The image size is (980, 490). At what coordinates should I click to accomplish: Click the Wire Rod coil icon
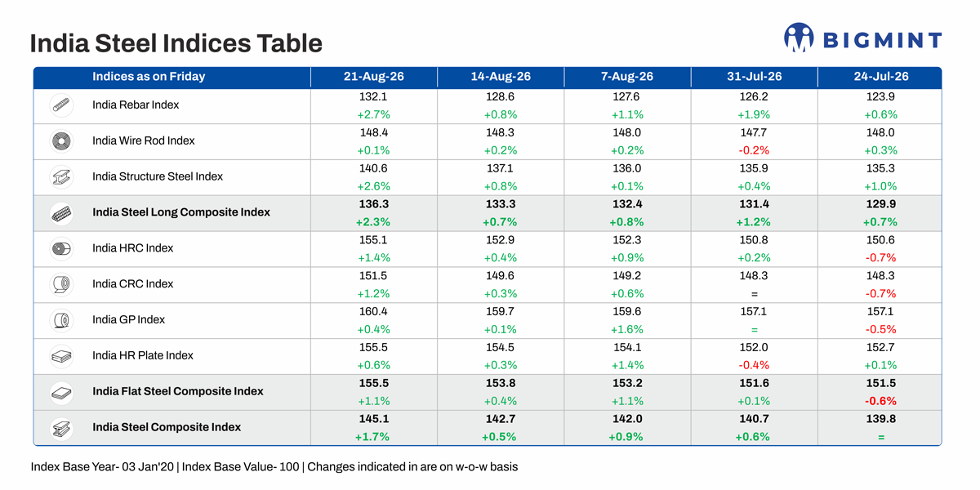[62, 140]
